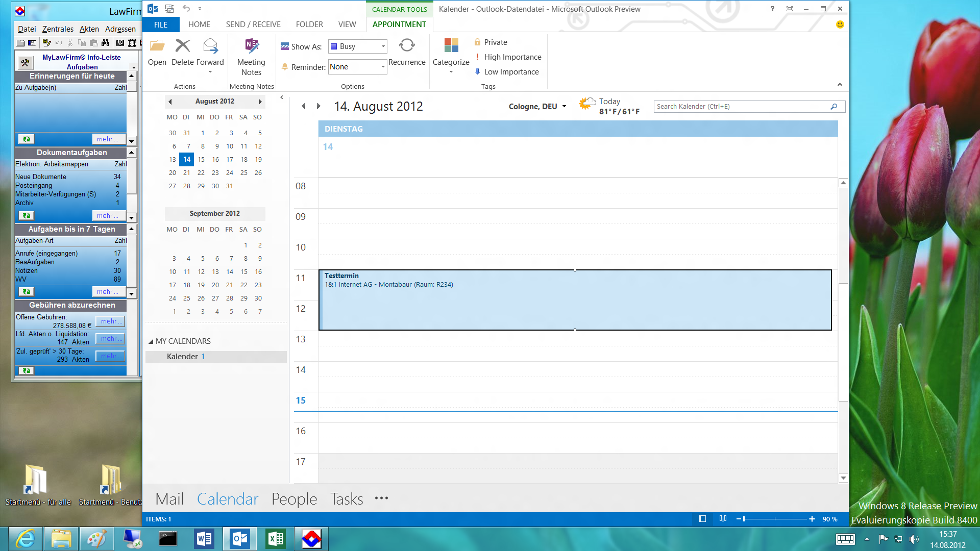Click the Excel icon in taskbar

tap(276, 539)
